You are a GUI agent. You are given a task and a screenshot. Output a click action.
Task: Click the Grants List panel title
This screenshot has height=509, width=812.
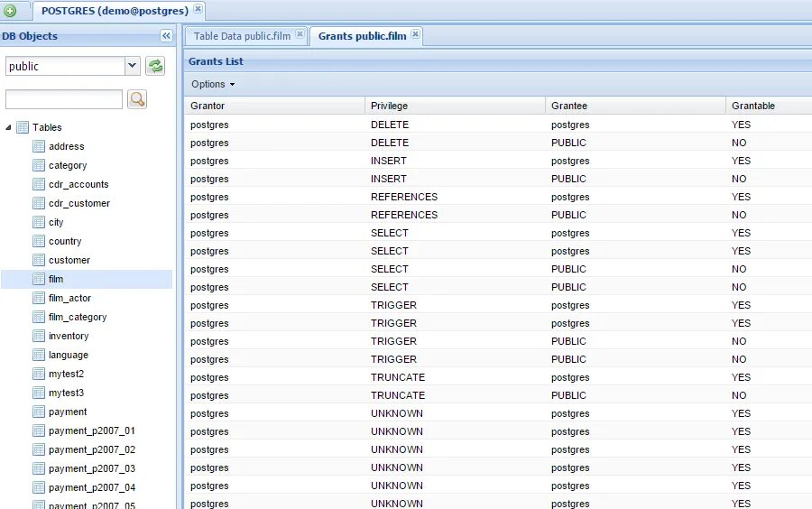click(216, 61)
